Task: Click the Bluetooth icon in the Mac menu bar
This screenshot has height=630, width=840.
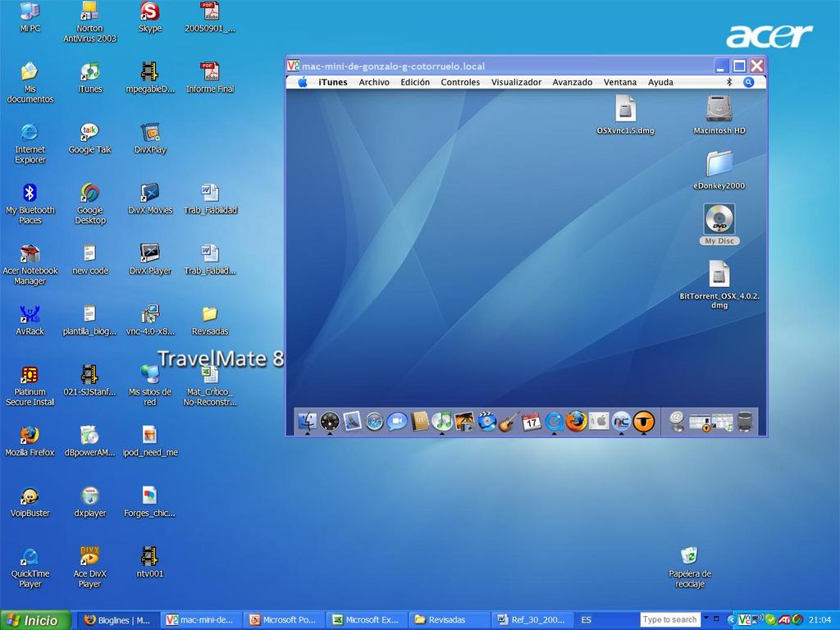Action: pos(729,82)
